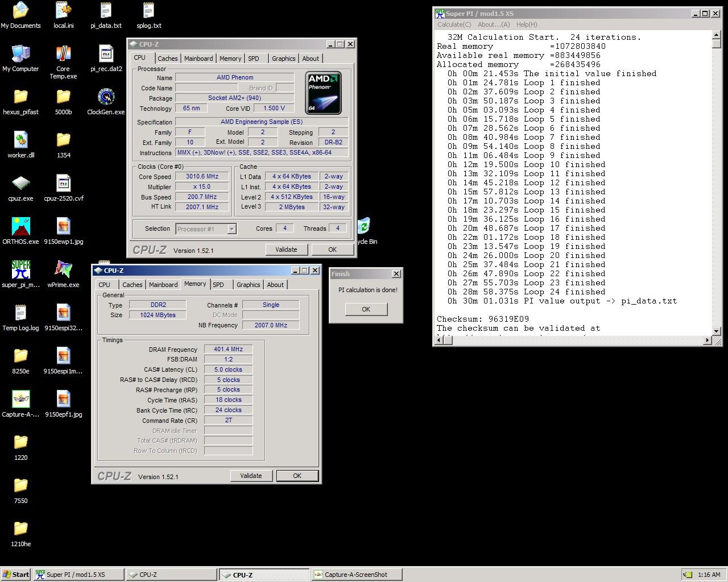Open local.ini file icon

click(63, 15)
